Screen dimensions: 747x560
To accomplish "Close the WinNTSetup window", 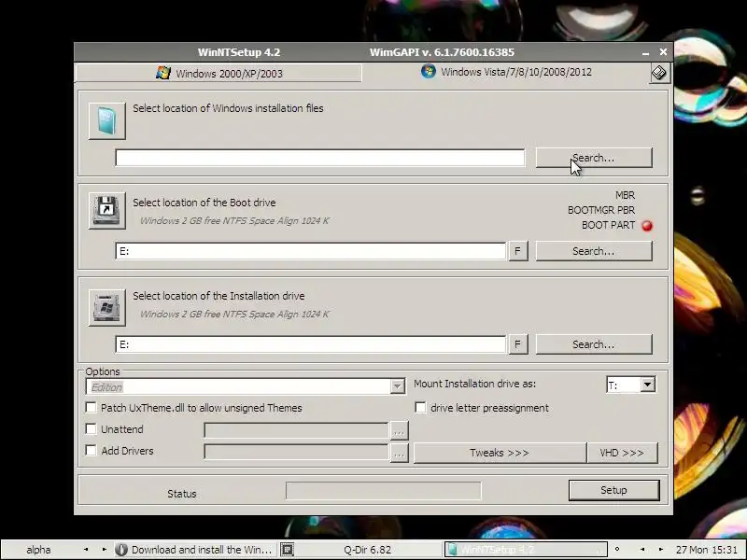I will tap(663, 52).
